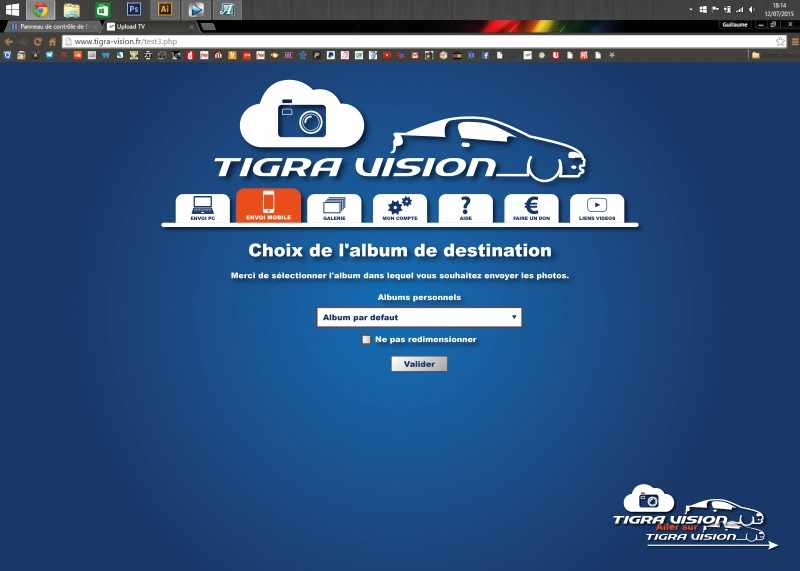Bookmark this page with the star icon
This screenshot has height=571, width=800.
pyautogui.click(x=779, y=41)
